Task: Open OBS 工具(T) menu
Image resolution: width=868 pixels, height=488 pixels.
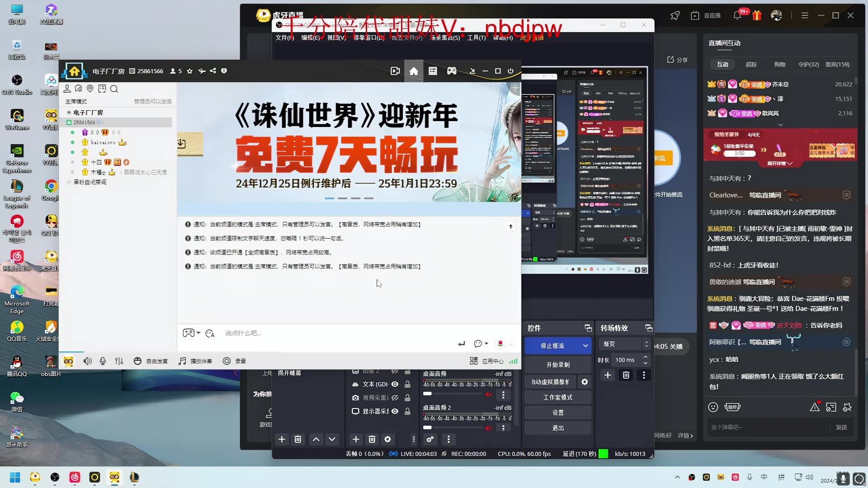Action: [476, 38]
